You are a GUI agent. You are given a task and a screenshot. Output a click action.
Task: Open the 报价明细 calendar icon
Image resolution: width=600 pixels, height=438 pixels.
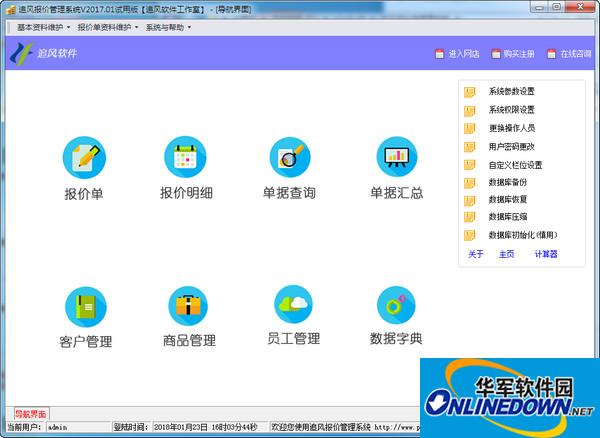[185, 157]
